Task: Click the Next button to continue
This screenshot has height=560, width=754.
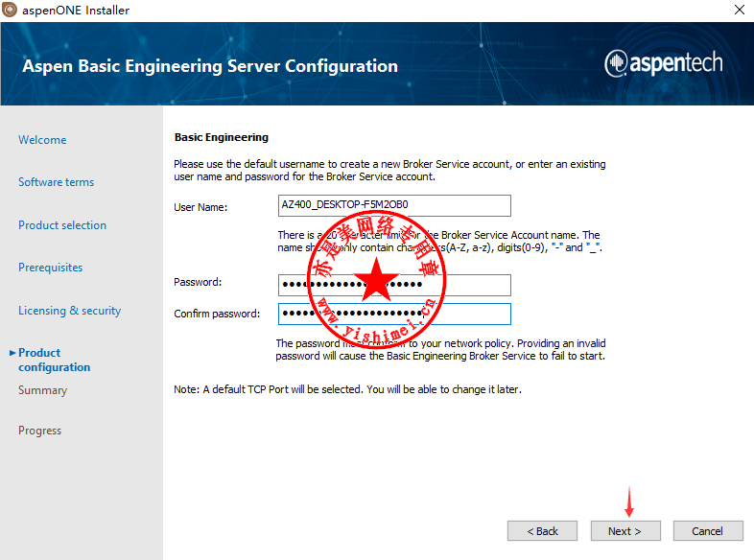Action: point(625,530)
